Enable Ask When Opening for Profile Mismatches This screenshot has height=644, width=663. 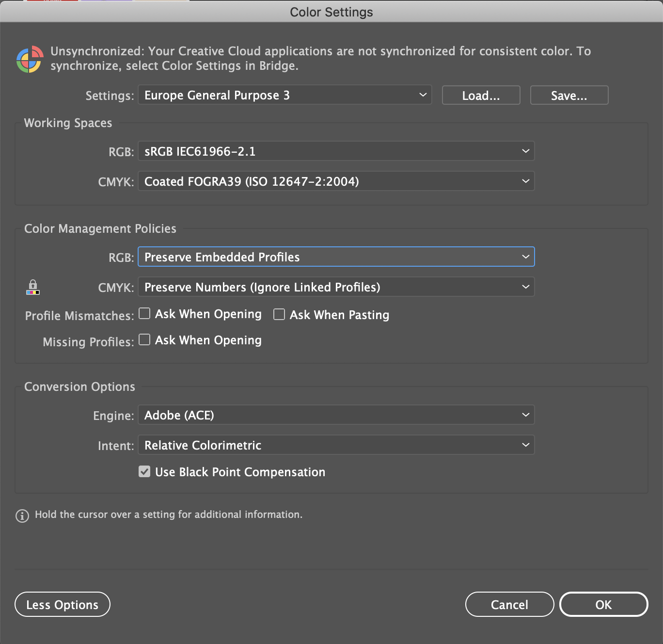tap(144, 314)
